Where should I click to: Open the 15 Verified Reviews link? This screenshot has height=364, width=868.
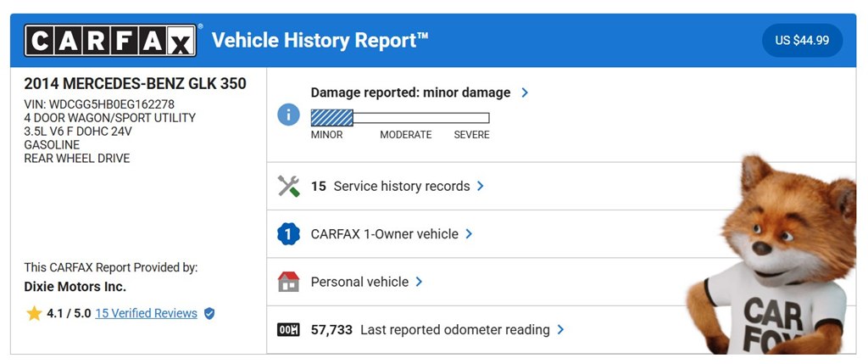(146, 314)
